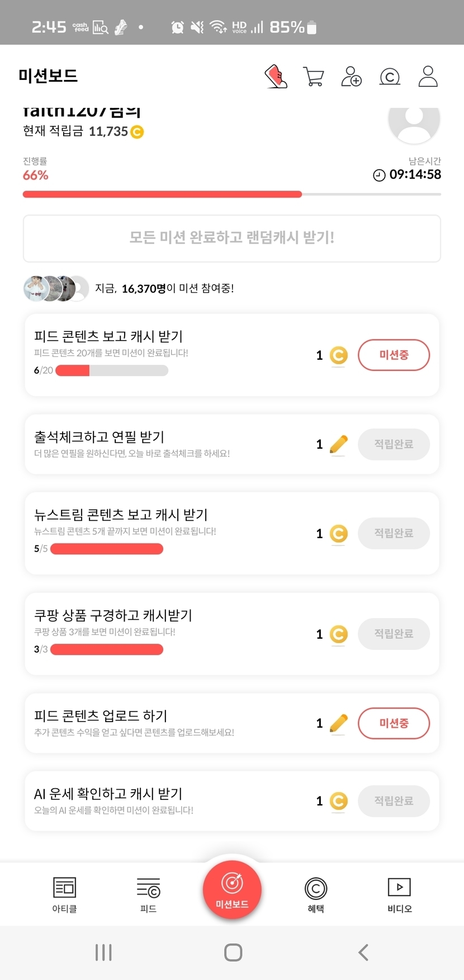464x980 pixels.
Task: Tap the overall mission progress bar
Action: [231, 194]
